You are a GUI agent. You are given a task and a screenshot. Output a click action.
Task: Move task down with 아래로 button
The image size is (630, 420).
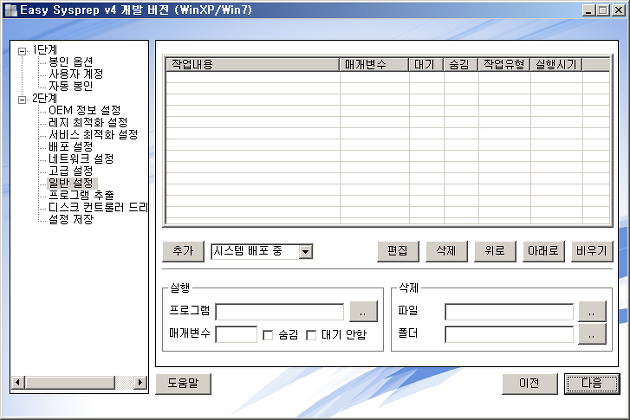point(544,251)
